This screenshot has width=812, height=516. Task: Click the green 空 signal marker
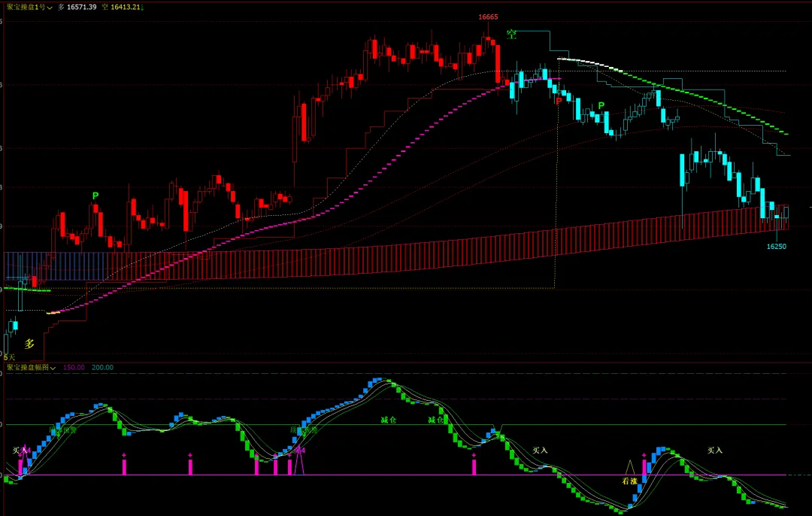coord(512,35)
